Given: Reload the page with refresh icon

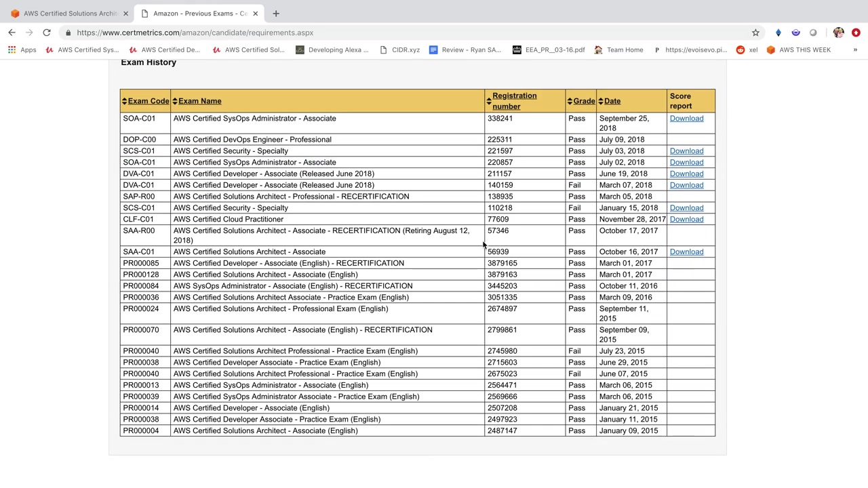Looking at the screenshot, I should 47,33.
